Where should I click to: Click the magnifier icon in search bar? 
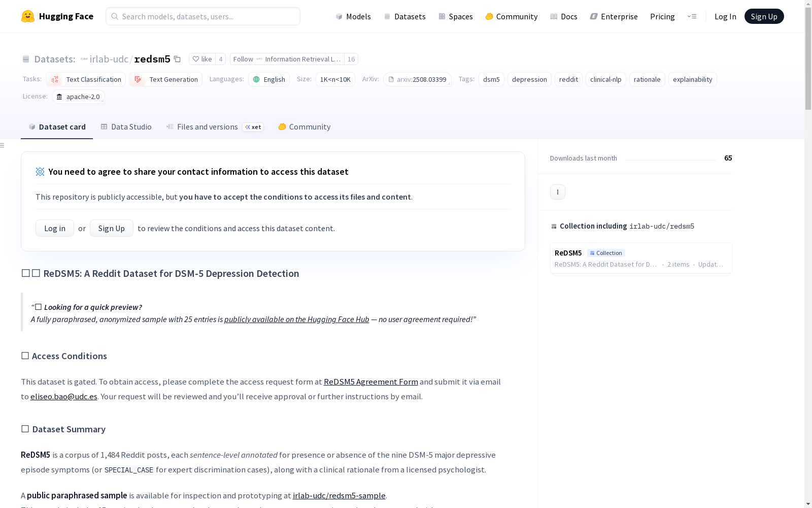(x=115, y=16)
